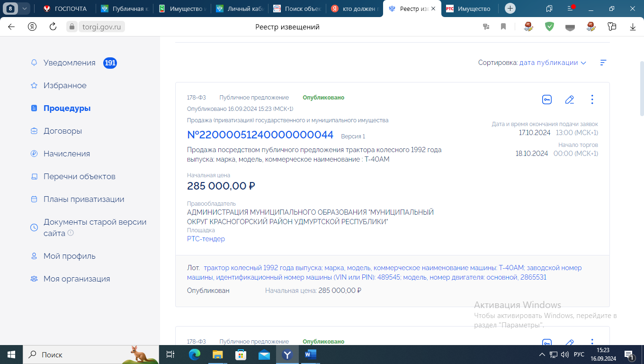The image size is (644, 364).
Task: Expand the tab groups chevron next to 8
Action: click(25, 9)
